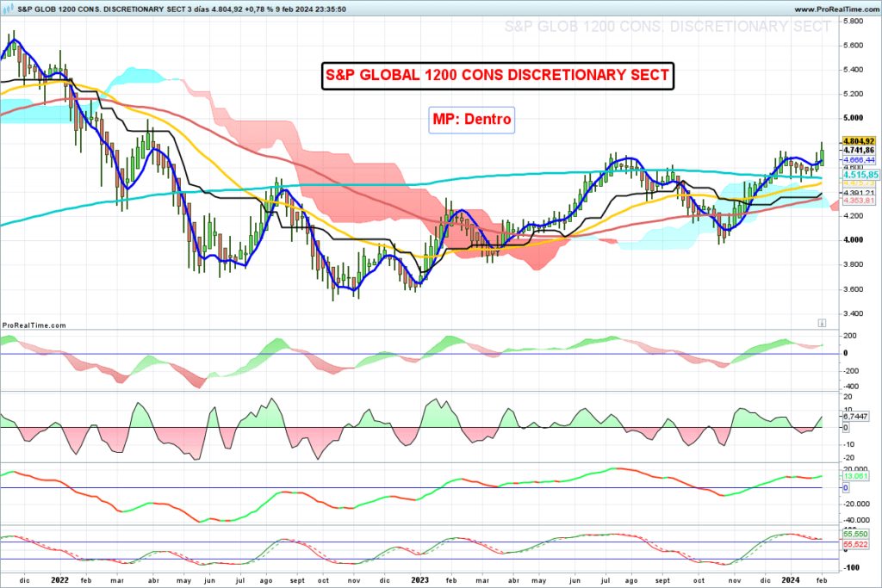This screenshot has width=882, height=588.
Task: Click the 6,7447 oscillator value label
Action: pyautogui.click(x=855, y=417)
